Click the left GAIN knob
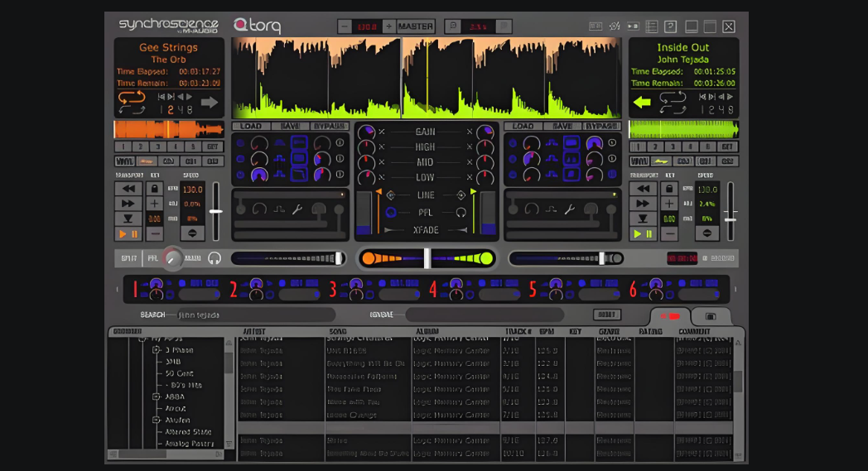 click(366, 132)
